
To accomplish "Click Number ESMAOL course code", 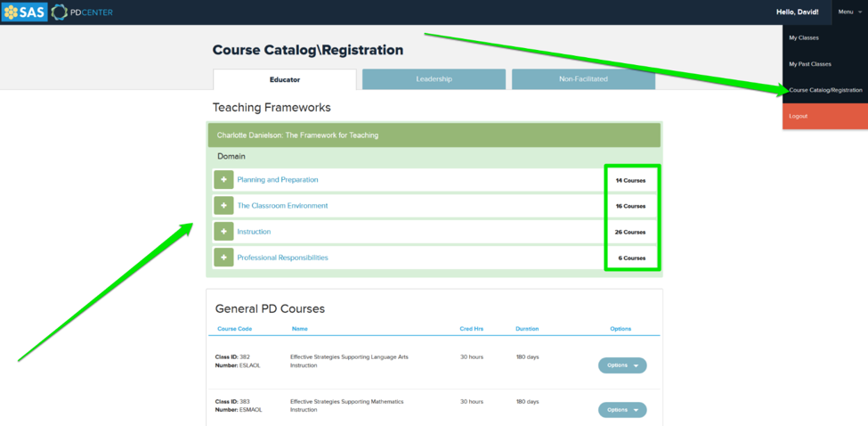I will coord(239,410).
